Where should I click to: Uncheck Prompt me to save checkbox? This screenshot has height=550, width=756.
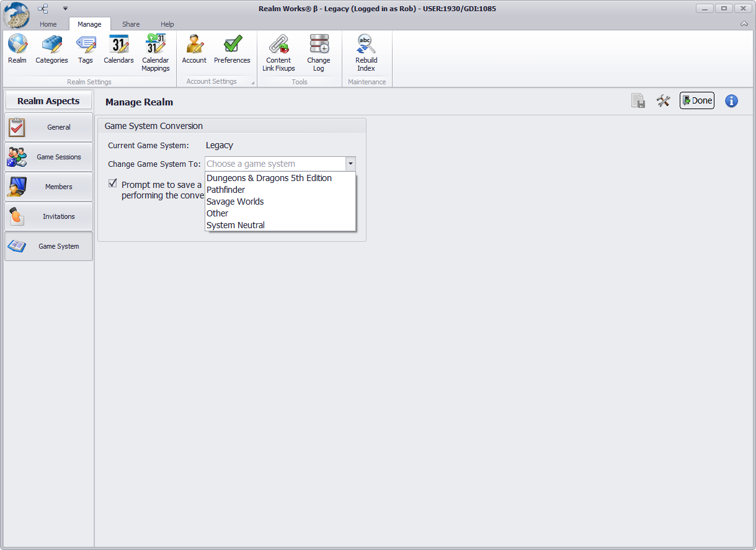(113, 184)
